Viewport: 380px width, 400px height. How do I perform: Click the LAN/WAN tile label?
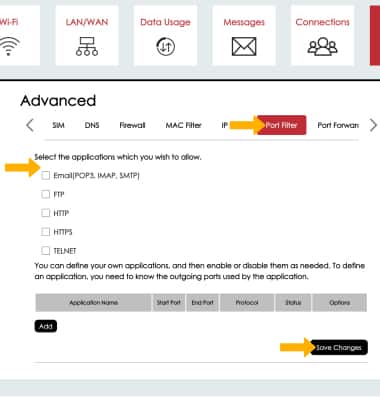(x=87, y=22)
